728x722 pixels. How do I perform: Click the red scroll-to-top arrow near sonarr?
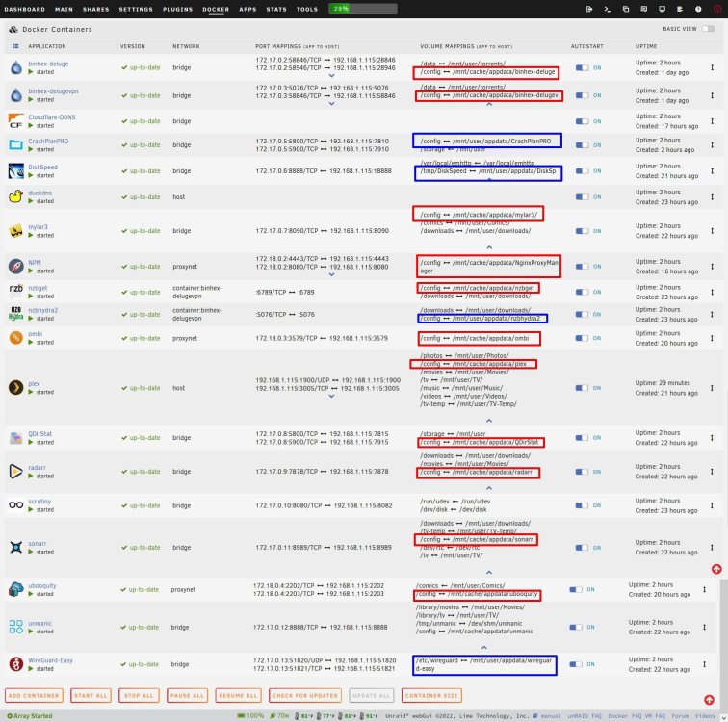tap(716, 569)
